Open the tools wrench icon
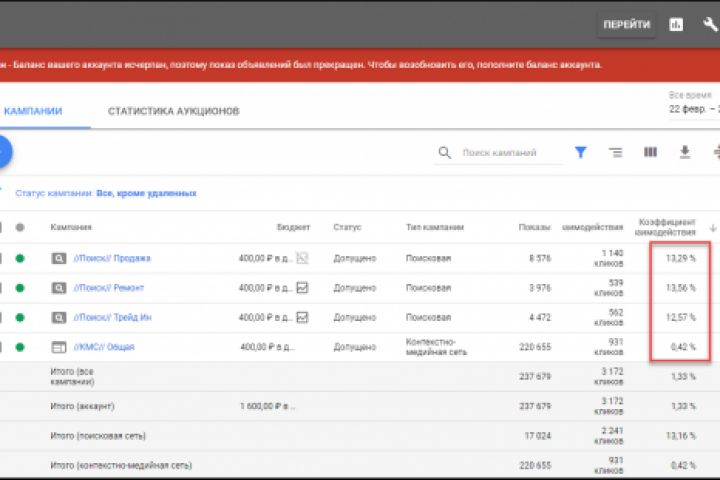Screen dimensions: 720x480 pos(710,25)
